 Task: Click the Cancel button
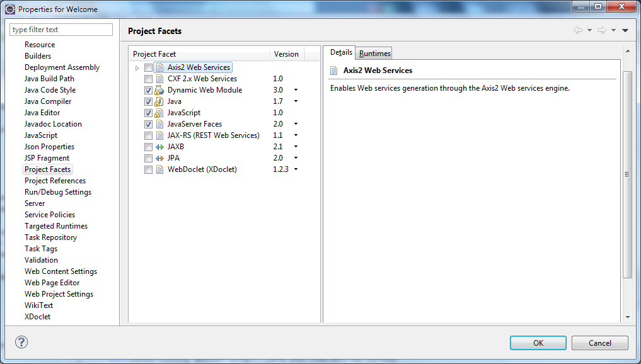point(599,343)
